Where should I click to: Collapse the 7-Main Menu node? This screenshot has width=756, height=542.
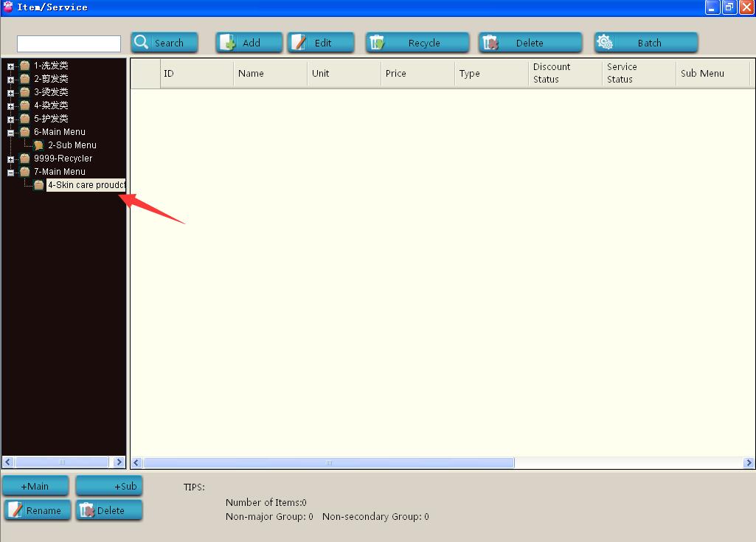pos(10,173)
